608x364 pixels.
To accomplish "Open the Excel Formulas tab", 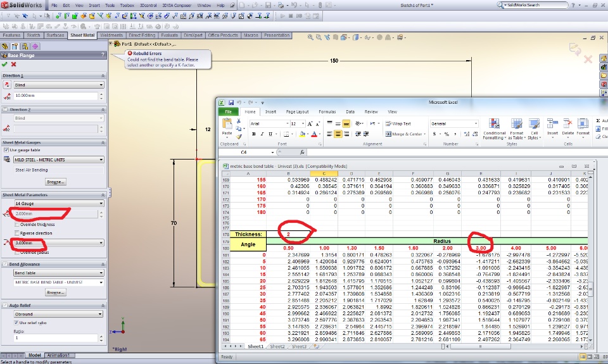I will click(327, 111).
